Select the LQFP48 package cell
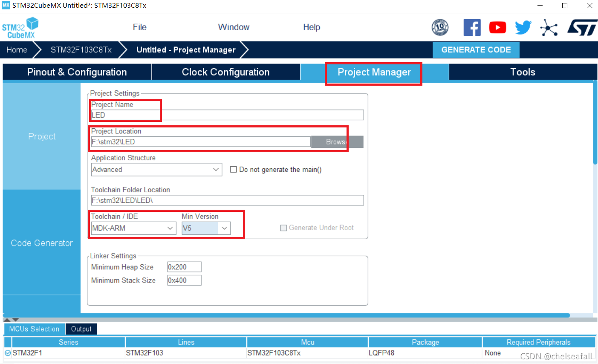The image size is (598, 364). coord(425,353)
